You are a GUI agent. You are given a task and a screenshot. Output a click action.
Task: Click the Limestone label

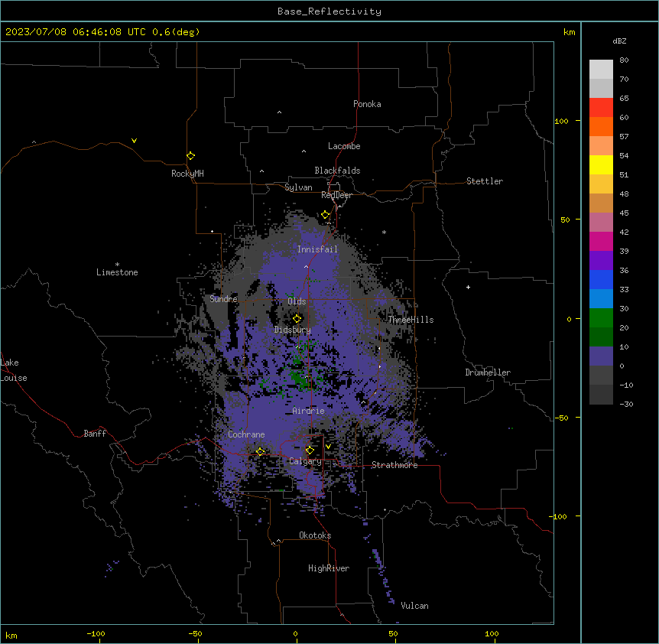coord(117,272)
